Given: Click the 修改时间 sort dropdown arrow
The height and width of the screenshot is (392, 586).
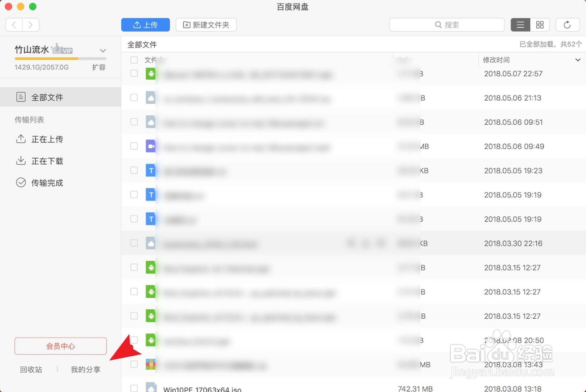Looking at the screenshot, I should pos(578,60).
